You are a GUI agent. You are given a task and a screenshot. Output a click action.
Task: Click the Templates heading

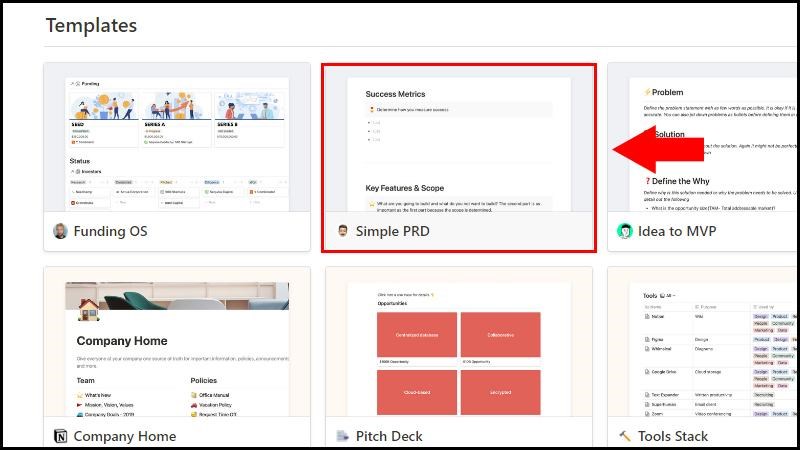(x=91, y=26)
